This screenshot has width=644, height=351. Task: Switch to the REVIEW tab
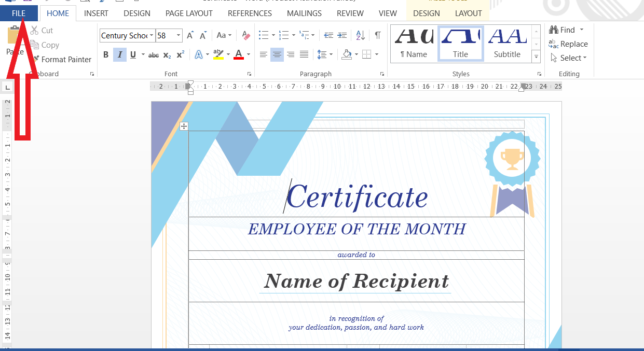[350, 13]
